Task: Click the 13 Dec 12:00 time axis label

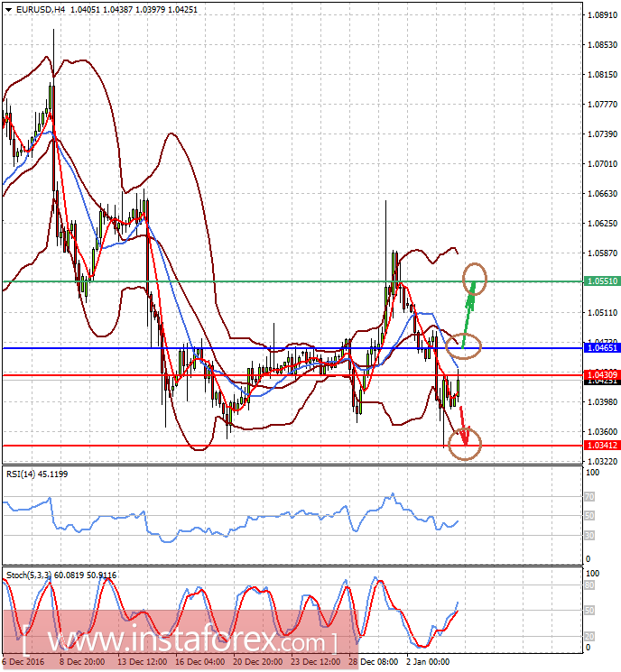Action: 143,662
